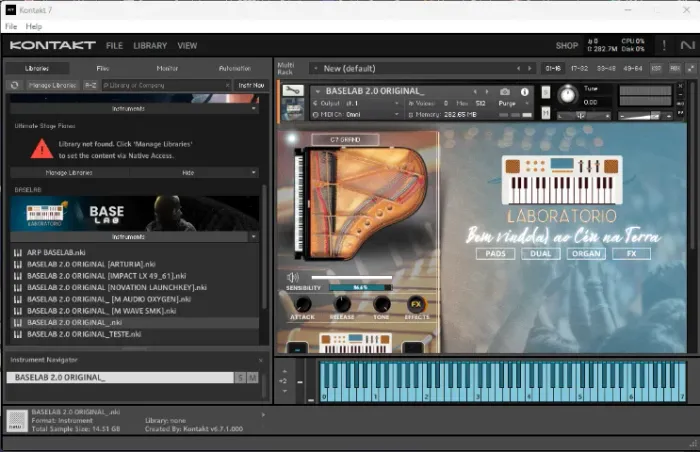Toggle solo in Instrument Navigator
The height and width of the screenshot is (452, 700).
(241, 378)
